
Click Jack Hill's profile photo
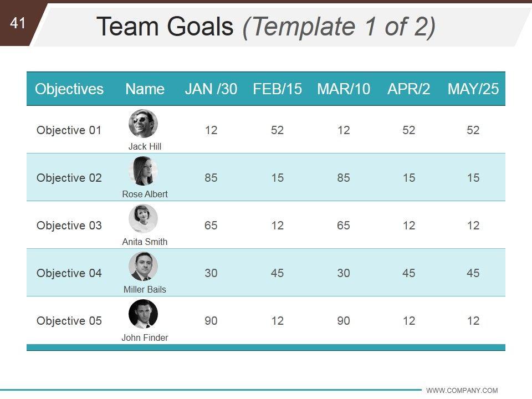(143, 124)
